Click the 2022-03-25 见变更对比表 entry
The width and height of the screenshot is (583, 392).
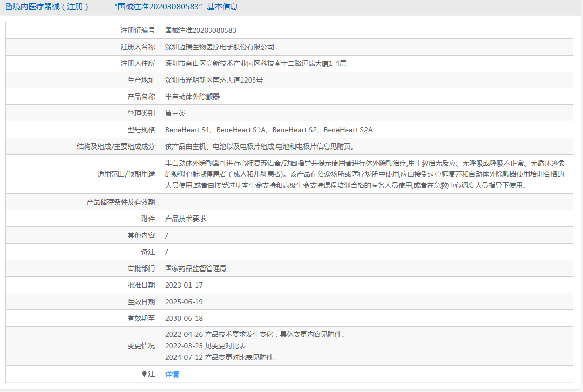click(x=206, y=346)
